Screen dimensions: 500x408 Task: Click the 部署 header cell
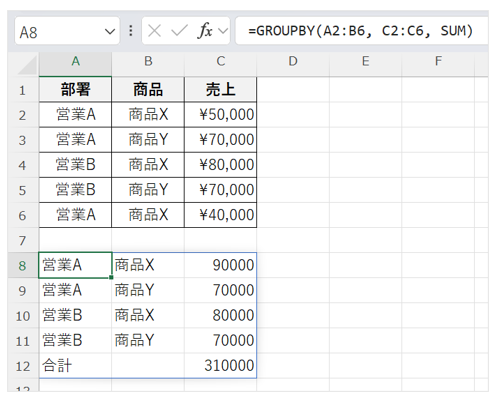click(75, 90)
